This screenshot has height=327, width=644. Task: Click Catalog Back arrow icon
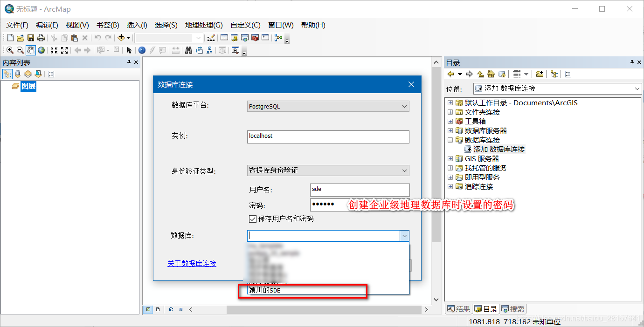451,74
